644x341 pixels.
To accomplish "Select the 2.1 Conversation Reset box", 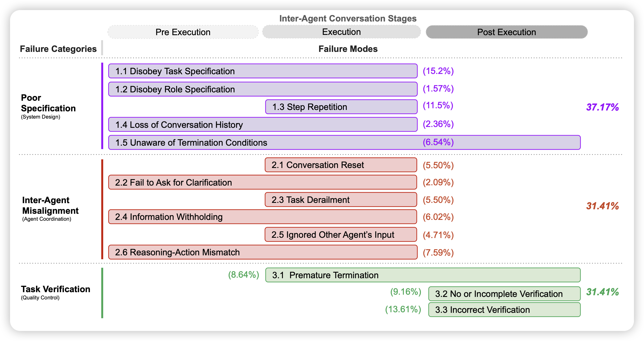I will (341, 165).
